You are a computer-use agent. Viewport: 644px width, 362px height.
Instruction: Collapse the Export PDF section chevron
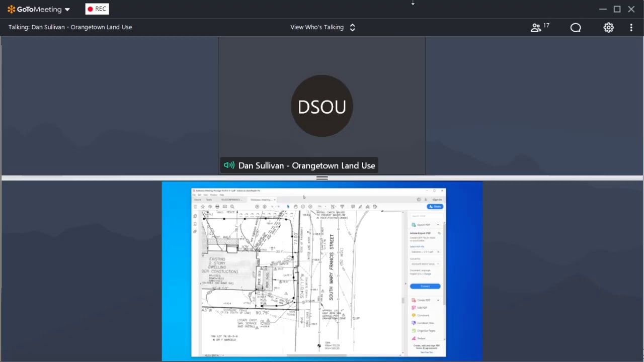(438, 225)
